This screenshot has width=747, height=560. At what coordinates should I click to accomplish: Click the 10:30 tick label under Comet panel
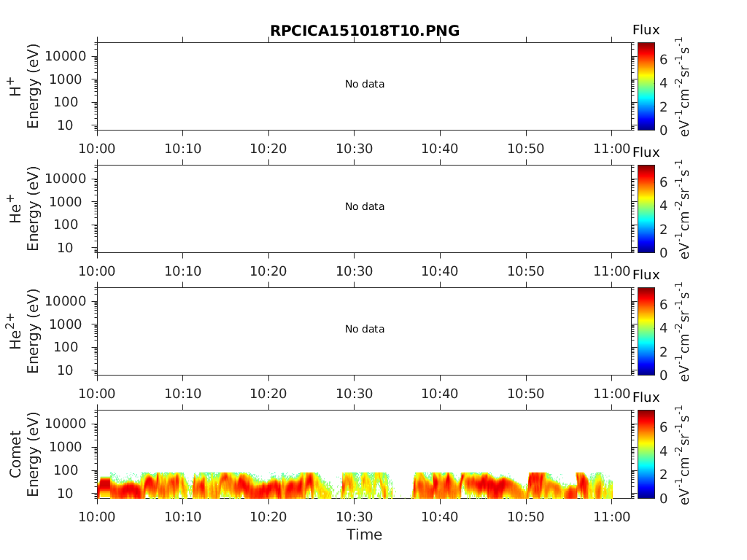[354, 517]
